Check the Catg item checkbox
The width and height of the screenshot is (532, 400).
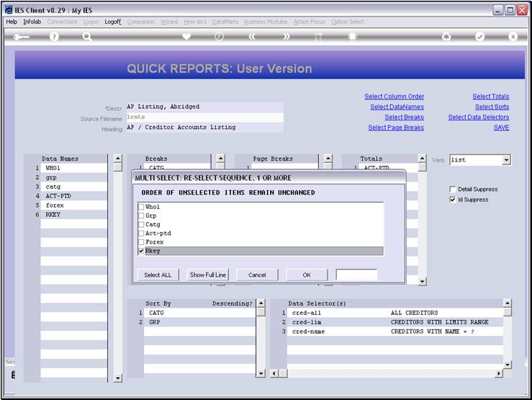coord(141,224)
